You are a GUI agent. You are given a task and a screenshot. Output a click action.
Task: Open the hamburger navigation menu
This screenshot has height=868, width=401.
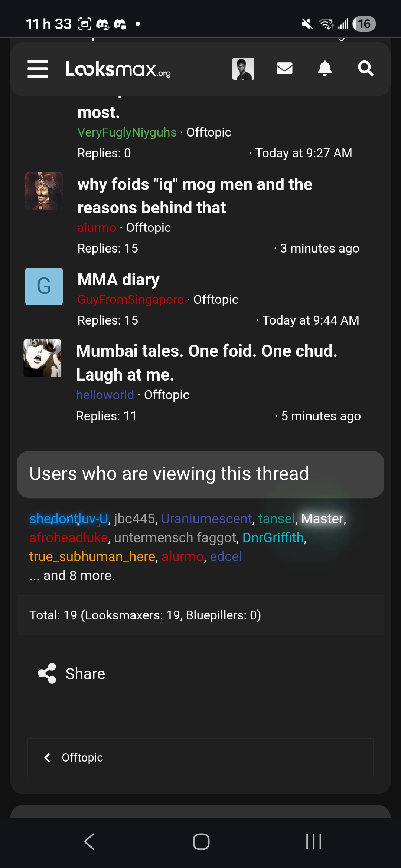38,69
